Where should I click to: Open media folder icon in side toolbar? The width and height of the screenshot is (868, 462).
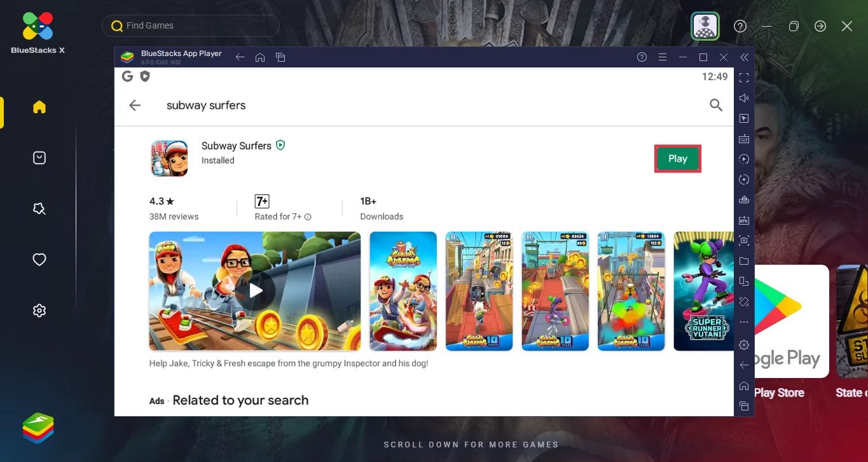744,261
